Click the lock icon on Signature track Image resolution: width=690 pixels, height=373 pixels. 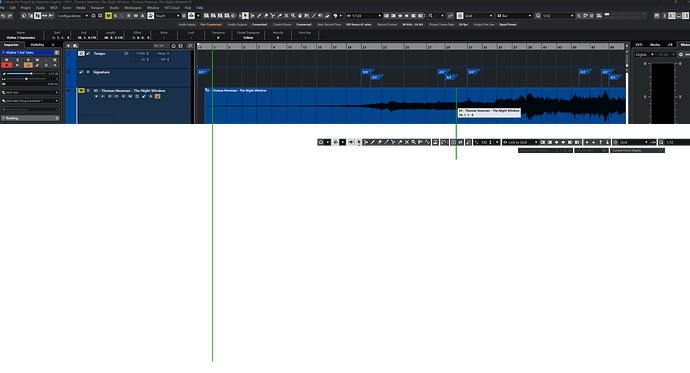[x=81, y=72]
